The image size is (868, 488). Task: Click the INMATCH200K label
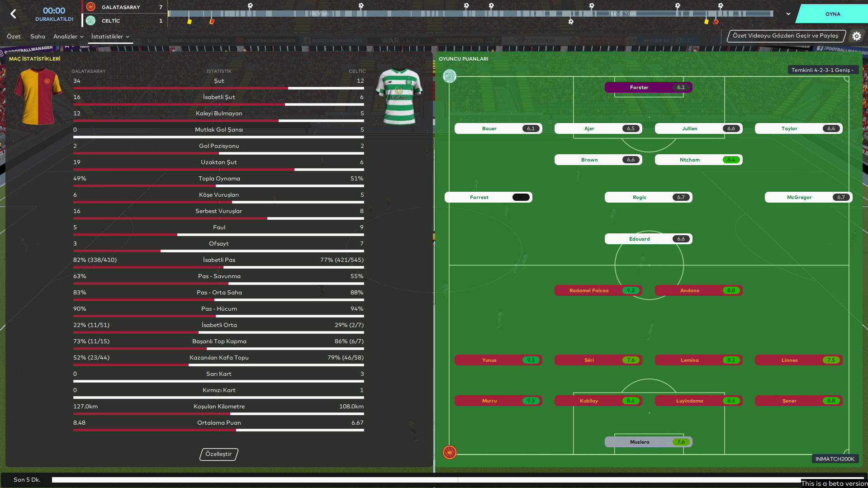click(x=835, y=459)
